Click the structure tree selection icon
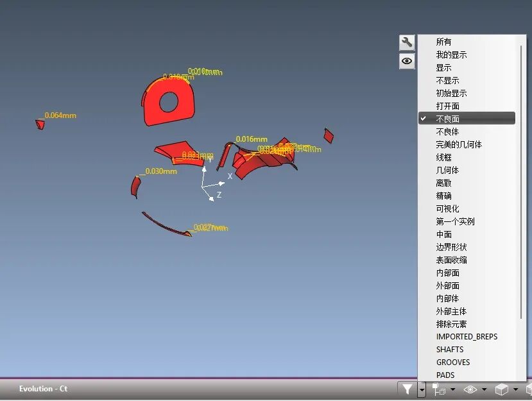The height and width of the screenshot is (401, 532). (439, 389)
